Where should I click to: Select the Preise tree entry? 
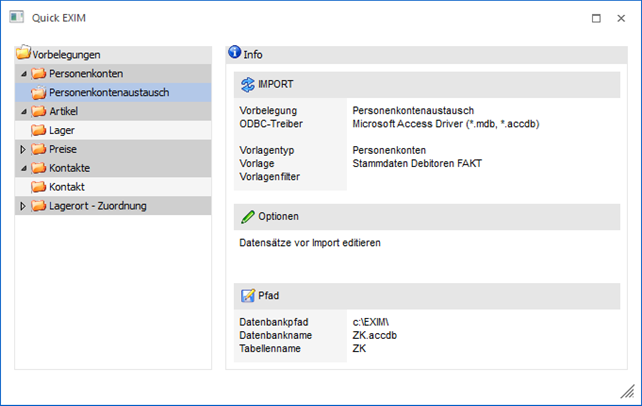coord(63,149)
